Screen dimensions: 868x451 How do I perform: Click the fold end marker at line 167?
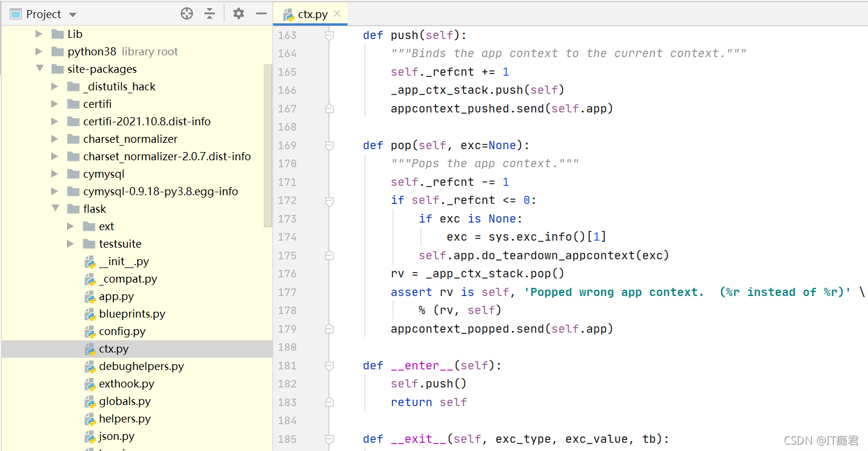tap(329, 109)
